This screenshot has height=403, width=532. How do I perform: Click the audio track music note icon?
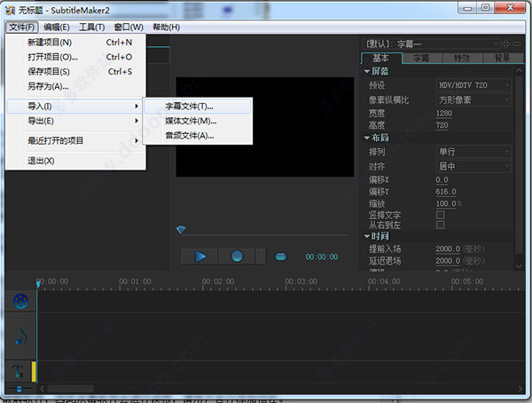(x=21, y=336)
